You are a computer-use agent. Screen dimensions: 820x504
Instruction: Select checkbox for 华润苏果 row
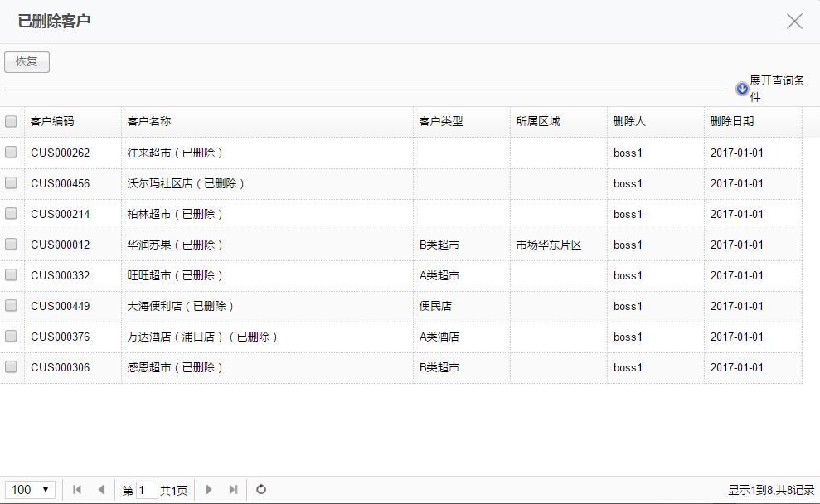pyautogui.click(x=11, y=245)
